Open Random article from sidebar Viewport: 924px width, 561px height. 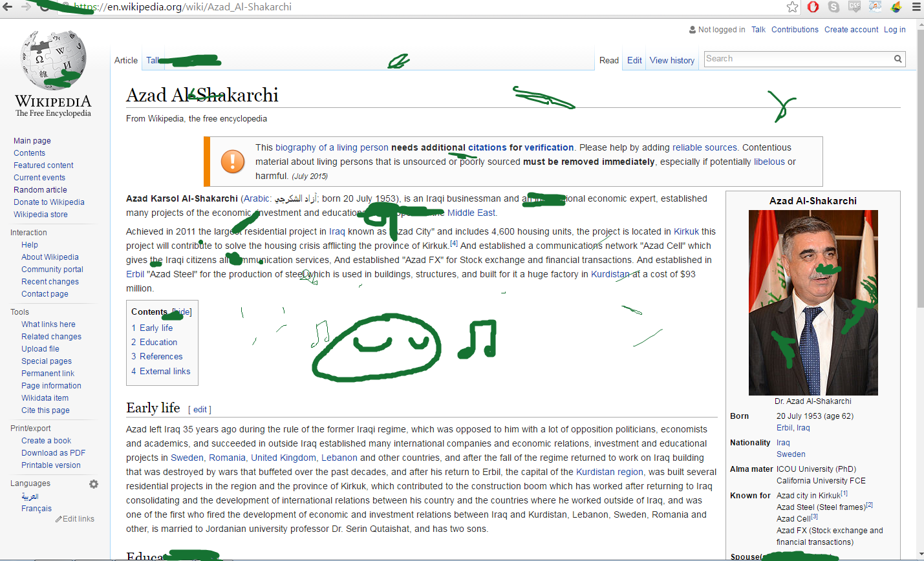(40, 190)
